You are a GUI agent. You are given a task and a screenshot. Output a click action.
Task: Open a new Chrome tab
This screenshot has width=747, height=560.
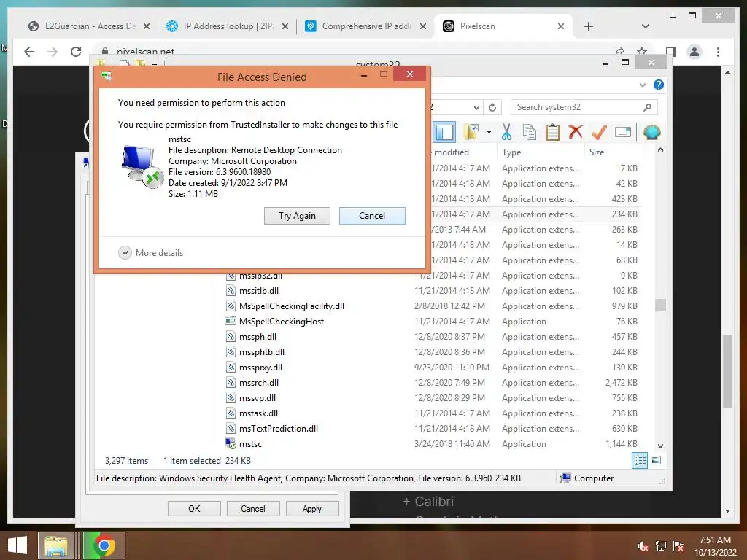point(589,26)
